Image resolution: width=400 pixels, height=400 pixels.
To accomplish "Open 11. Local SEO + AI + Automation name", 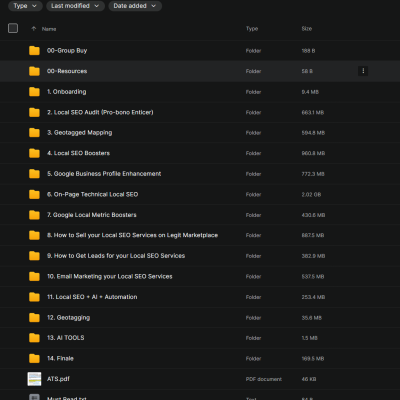I will click(x=92, y=297).
